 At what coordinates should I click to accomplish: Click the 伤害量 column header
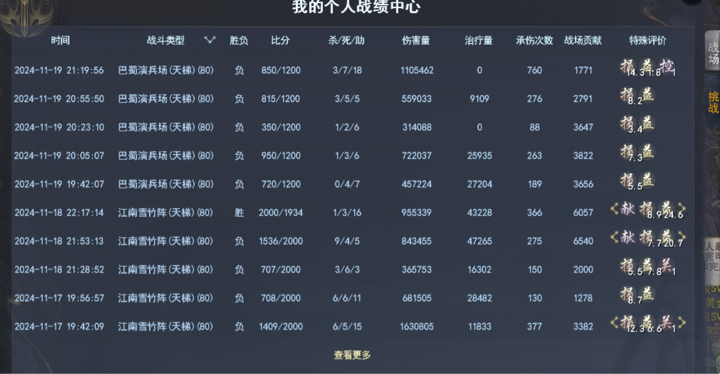(x=416, y=40)
